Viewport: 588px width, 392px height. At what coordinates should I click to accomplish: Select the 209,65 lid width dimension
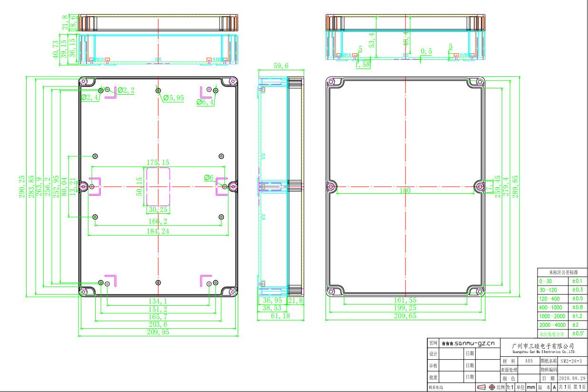[x=405, y=316]
